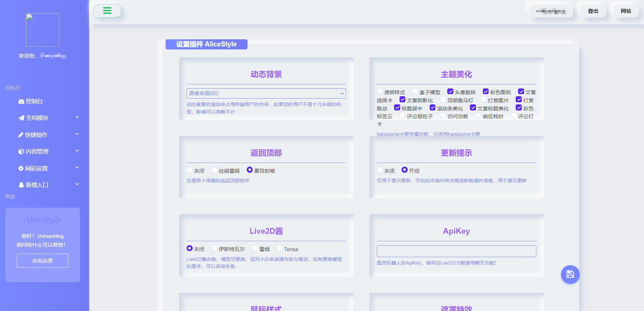Click the 点击这里 button in AliceStyle card
Screen dimensions: 644x311
click(x=42, y=261)
